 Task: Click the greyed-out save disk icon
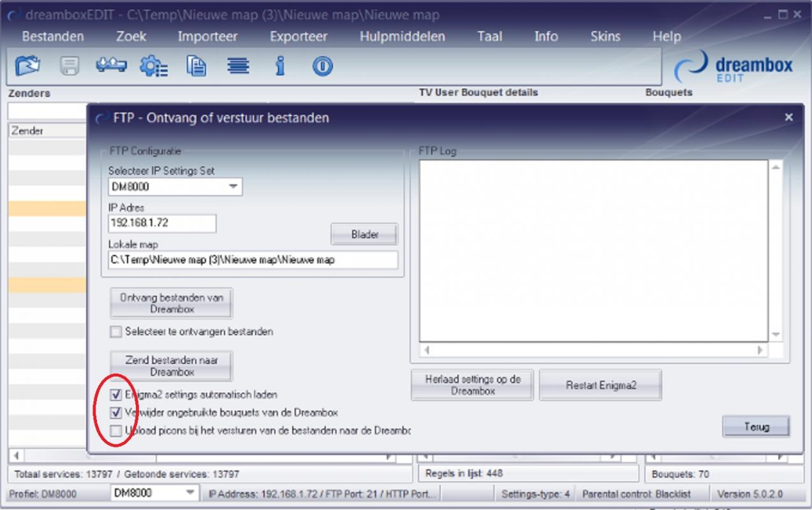click(69, 66)
